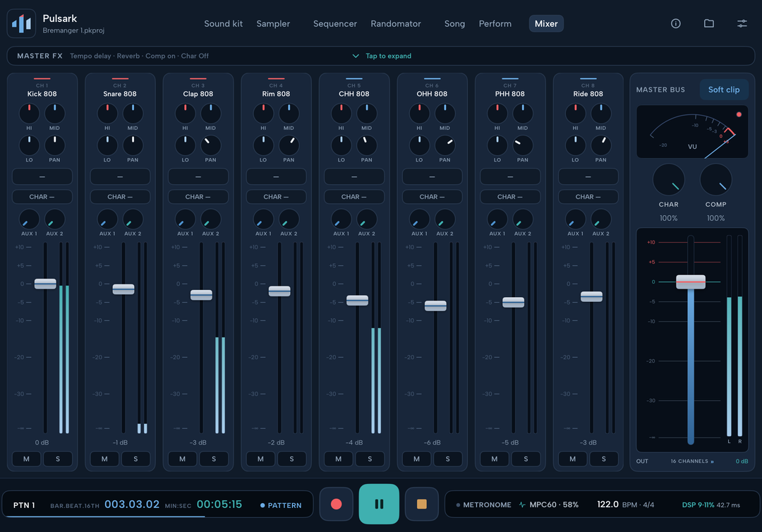Click the master bus fader handle
The width and height of the screenshot is (762, 532).
(691, 282)
